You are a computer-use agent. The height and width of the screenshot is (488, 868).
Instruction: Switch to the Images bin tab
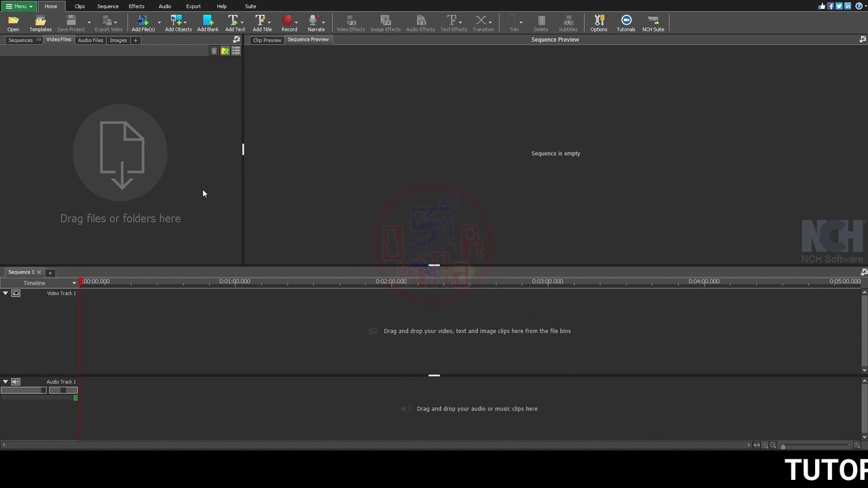point(118,40)
